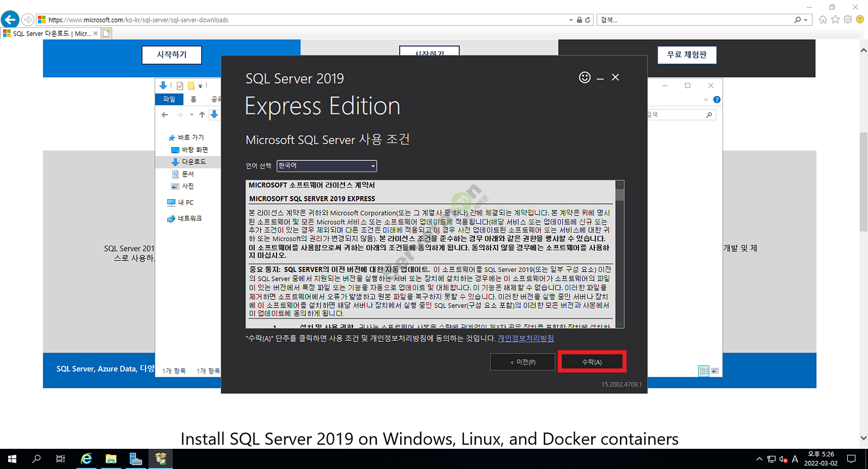
Task: Open the 언어 선택 language dropdown
Action: point(327,166)
